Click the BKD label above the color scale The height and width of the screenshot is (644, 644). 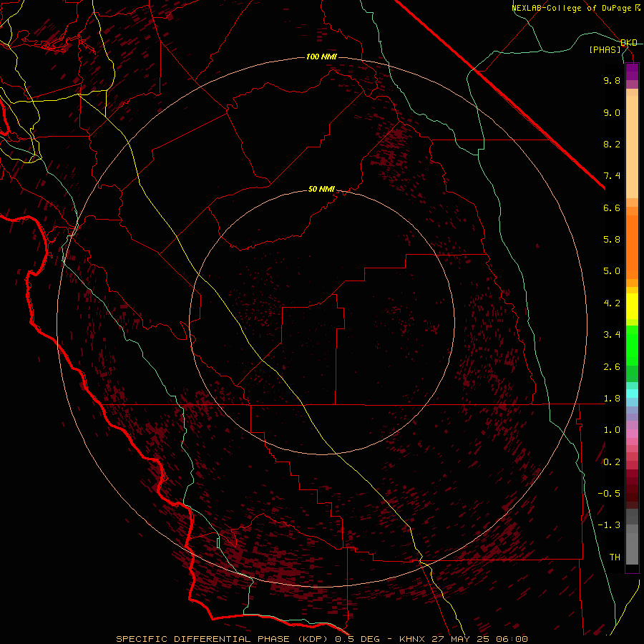[x=629, y=43]
